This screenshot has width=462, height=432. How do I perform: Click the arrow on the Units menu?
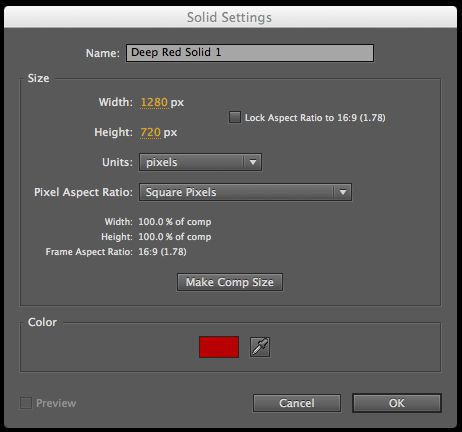253,162
